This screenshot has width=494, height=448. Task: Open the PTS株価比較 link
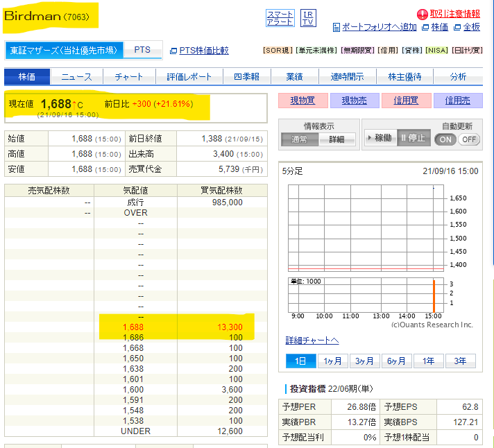pos(204,51)
